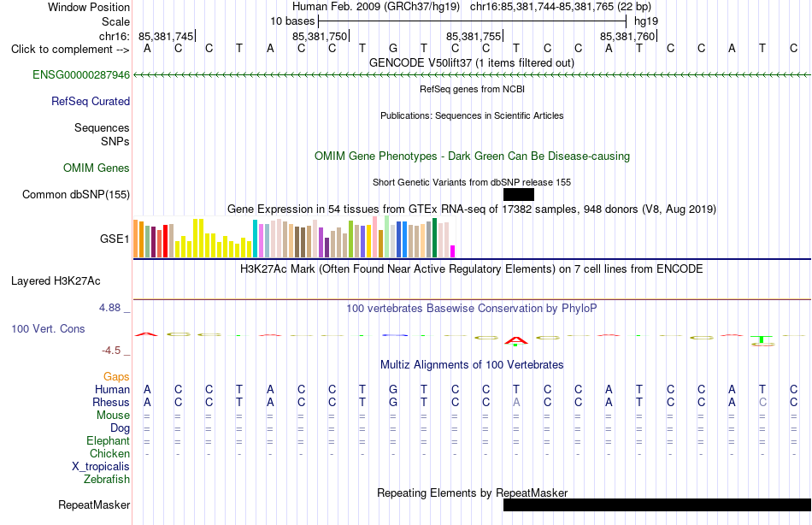812x525 pixels.
Task: Click the 85,381,750 position marker
Action: click(320, 36)
